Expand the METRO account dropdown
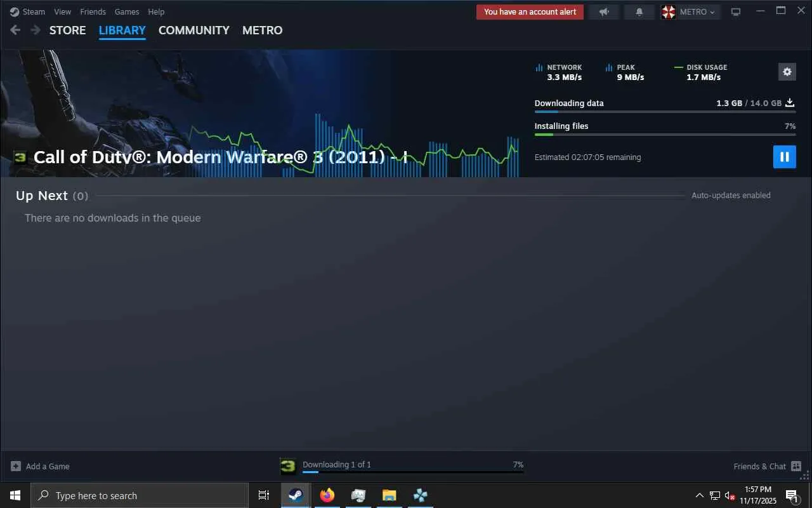This screenshot has height=508, width=812. (x=697, y=11)
